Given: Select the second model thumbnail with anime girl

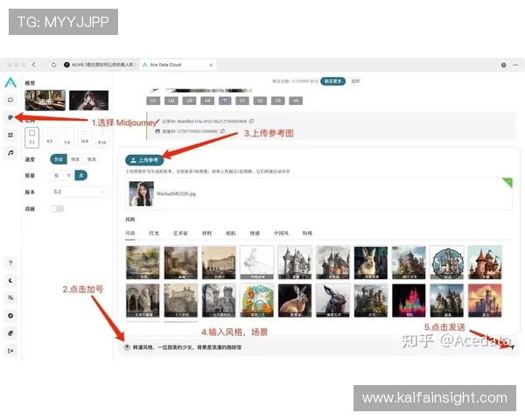Looking at the screenshot, I should tap(88, 100).
